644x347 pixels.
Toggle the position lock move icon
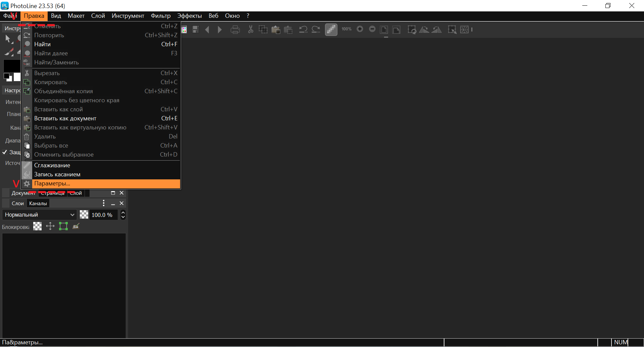[50, 226]
